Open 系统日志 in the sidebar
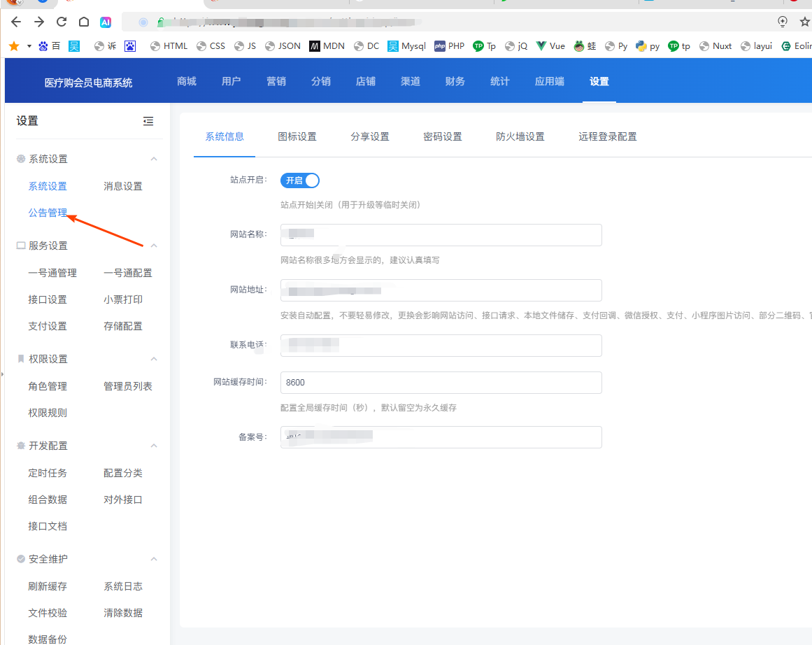Viewport: 812px width, 645px height. pyautogui.click(x=122, y=586)
